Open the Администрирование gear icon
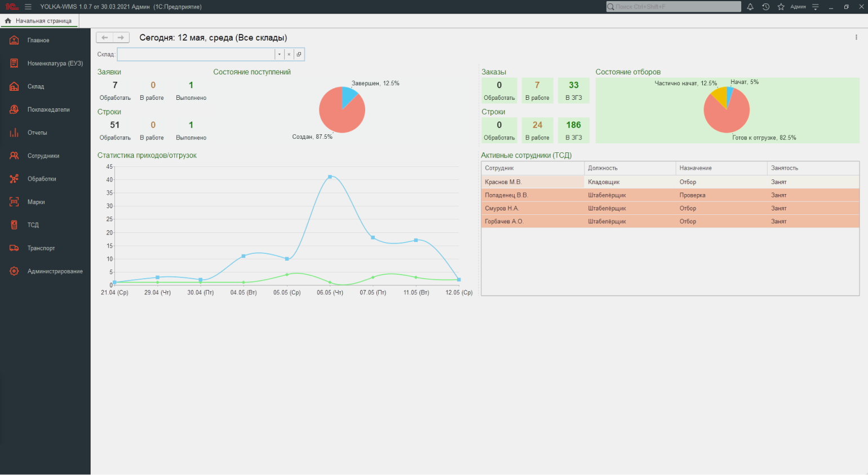Screen dimensions: 868x475 [14, 271]
